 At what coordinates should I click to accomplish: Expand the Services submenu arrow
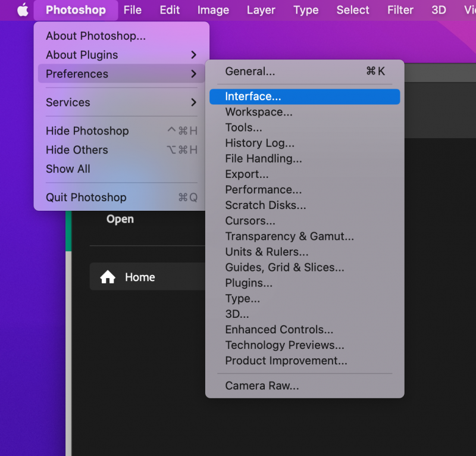(193, 102)
